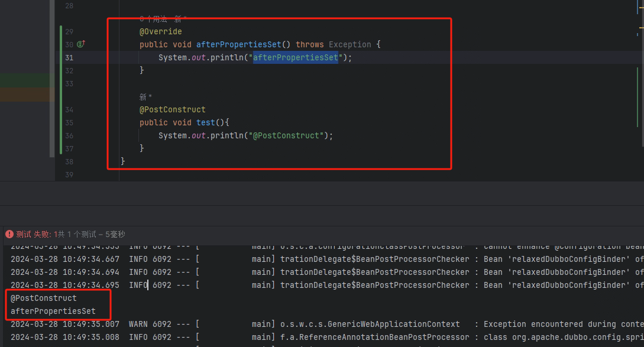Click line number 35 in the gutter
This screenshot has height=347, width=644.
coord(69,122)
